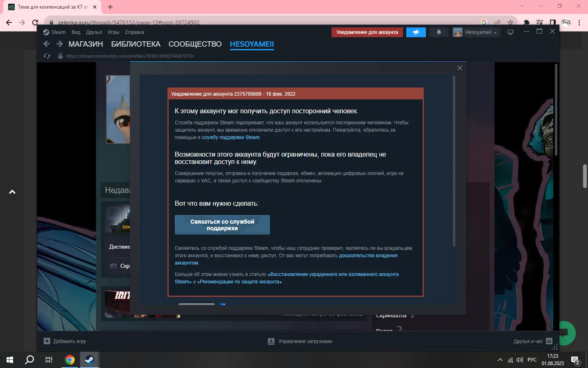588x368 pixels.
Task: Click the dialog's vertical scrollbar
Action: [454, 161]
